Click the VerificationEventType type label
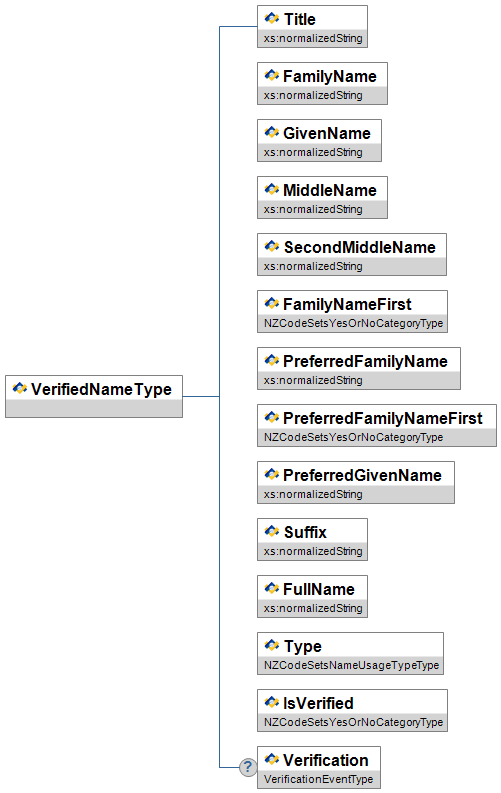 point(318,779)
